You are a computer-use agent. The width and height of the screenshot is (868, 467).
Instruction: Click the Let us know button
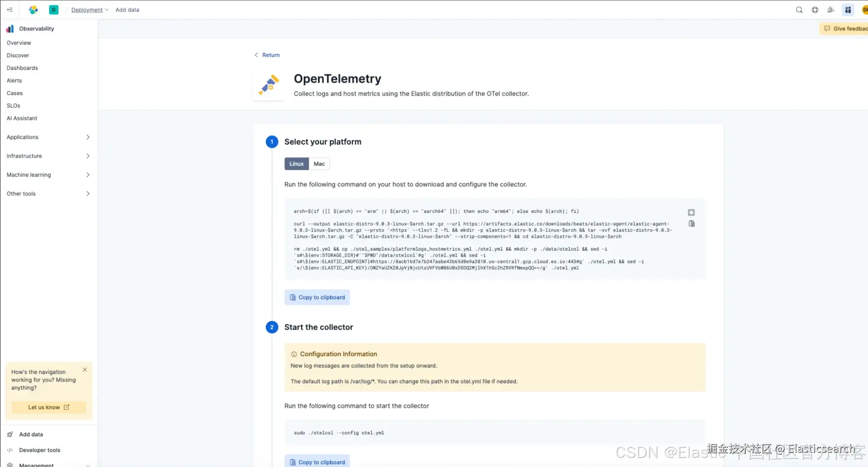[49, 407]
